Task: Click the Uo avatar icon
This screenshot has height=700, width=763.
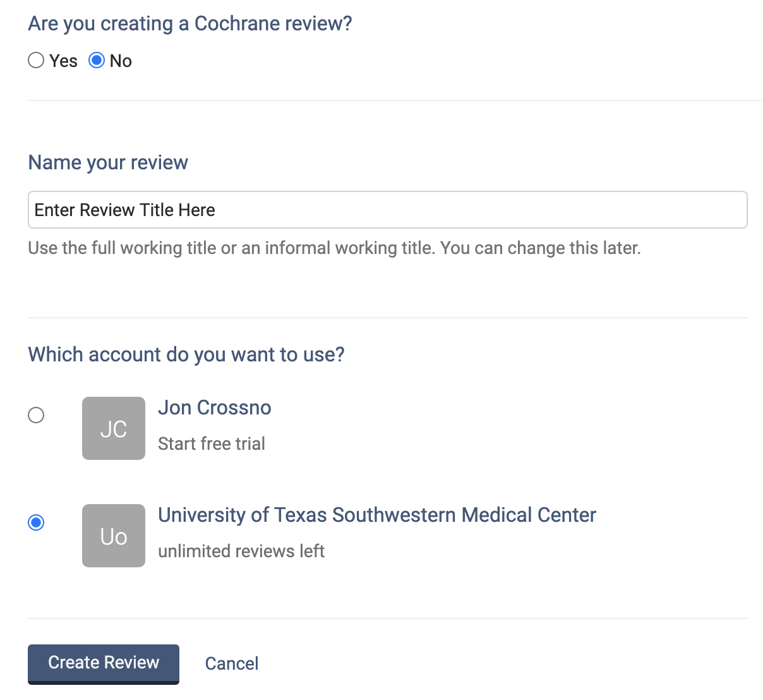Action: [x=114, y=536]
